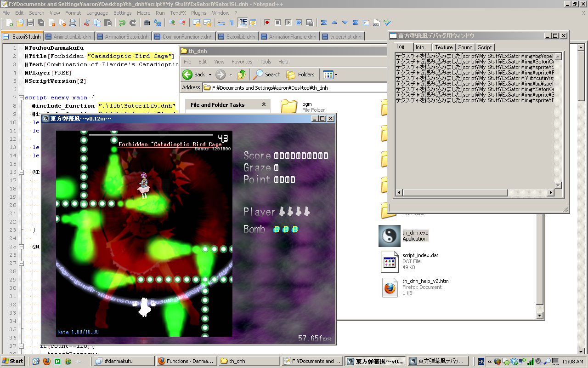Open the Info tab in debug window
Viewport: 588px width, 368px height.
tap(420, 47)
